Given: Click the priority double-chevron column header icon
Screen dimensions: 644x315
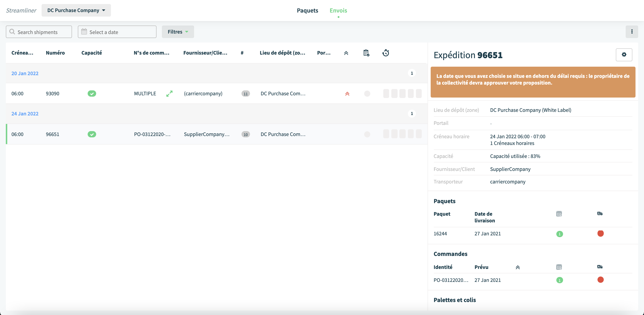Looking at the screenshot, I should tap(346, 53).
